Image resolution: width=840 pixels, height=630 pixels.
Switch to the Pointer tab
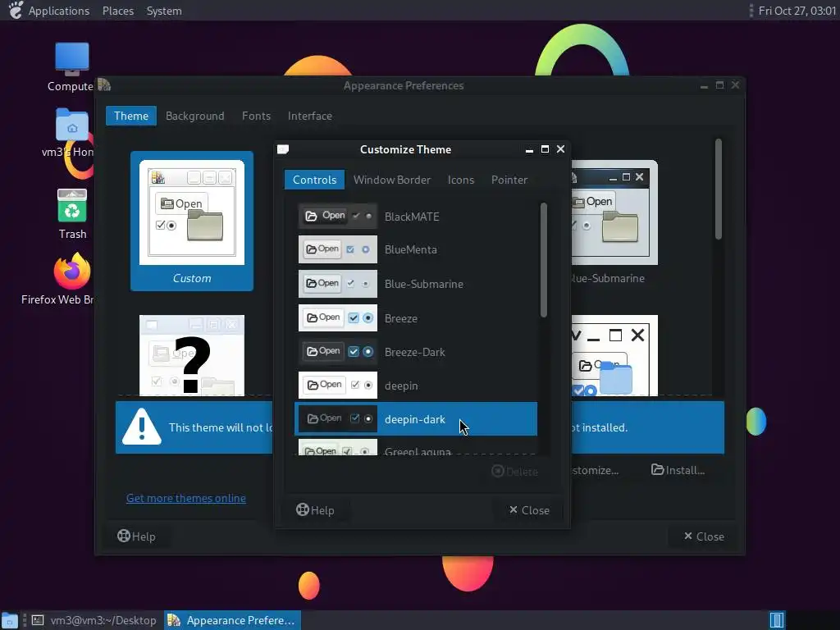(509, 180)
